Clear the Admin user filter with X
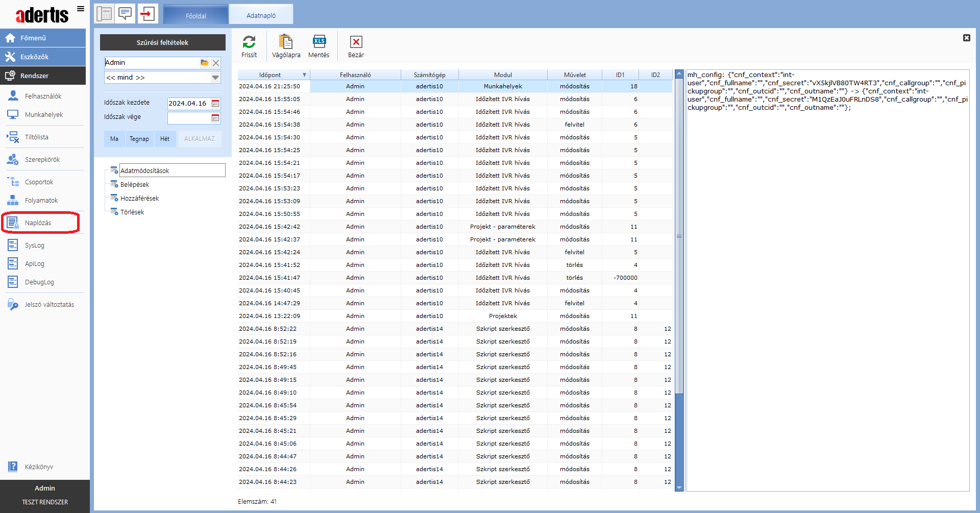 pos(216,63)
